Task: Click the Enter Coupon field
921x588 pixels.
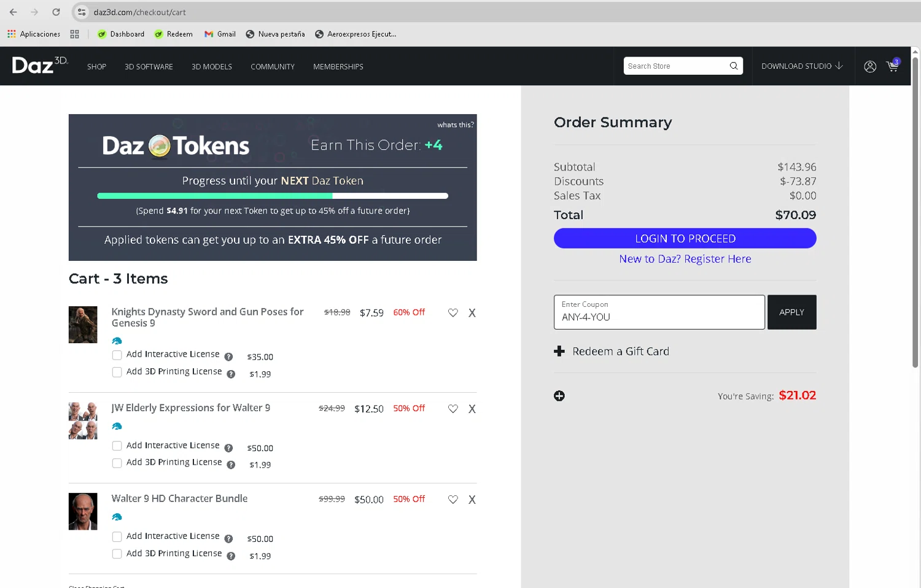Action: pos(659,312)
